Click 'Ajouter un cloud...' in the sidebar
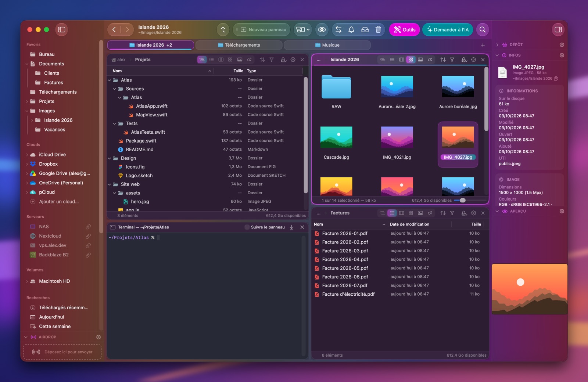 coord(59,202)
